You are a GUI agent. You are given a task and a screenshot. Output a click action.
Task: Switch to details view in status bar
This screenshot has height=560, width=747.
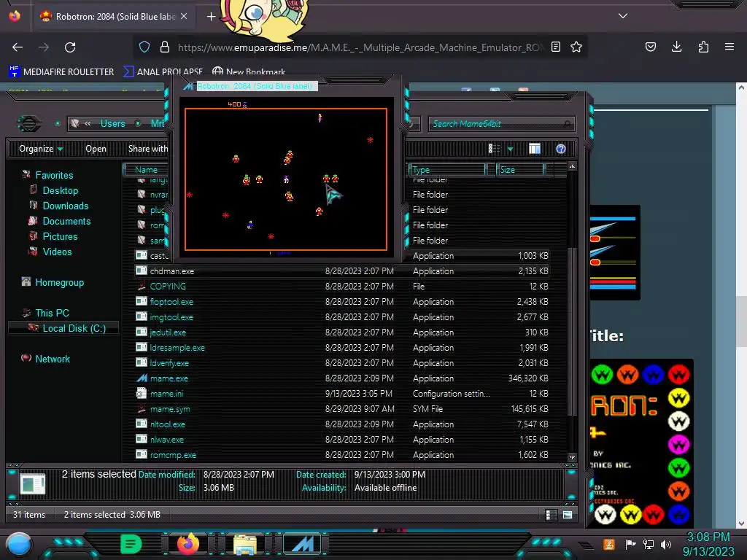tap(551, 515)
